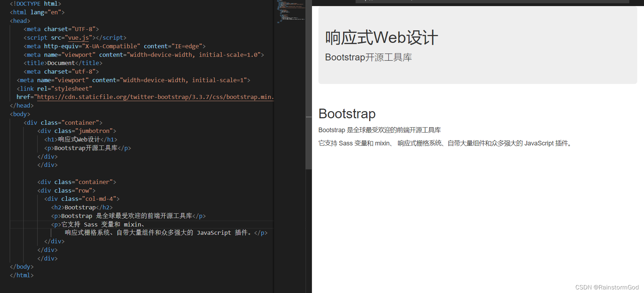
Task: Click the <p>Bootstrap开源工具库</p> code line
Action: (x=88, y=148)
